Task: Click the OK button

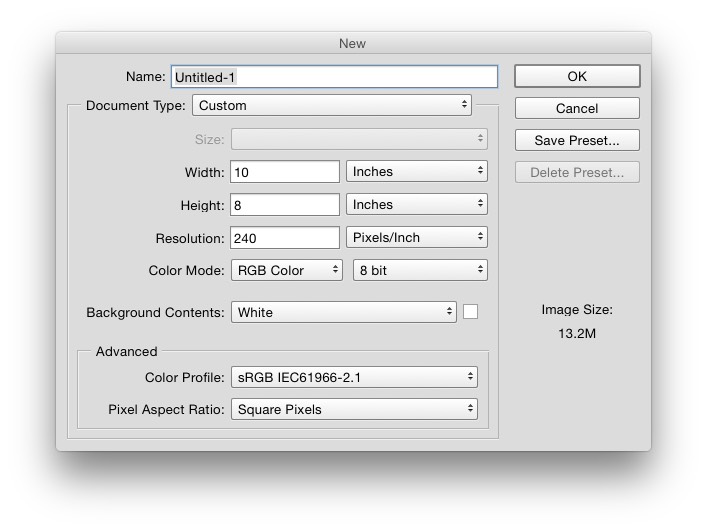Action: tap(577, 76)
